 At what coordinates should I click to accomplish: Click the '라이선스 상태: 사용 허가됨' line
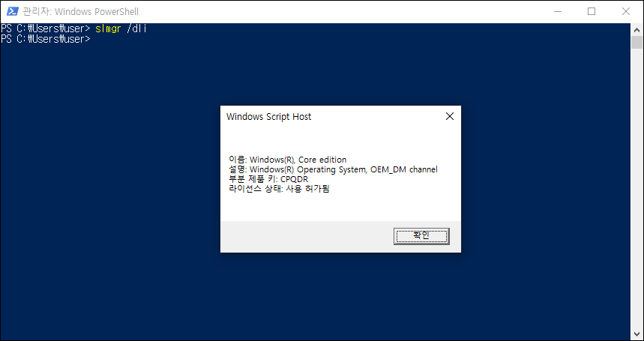pyautogui.click(x=280, y=189)
